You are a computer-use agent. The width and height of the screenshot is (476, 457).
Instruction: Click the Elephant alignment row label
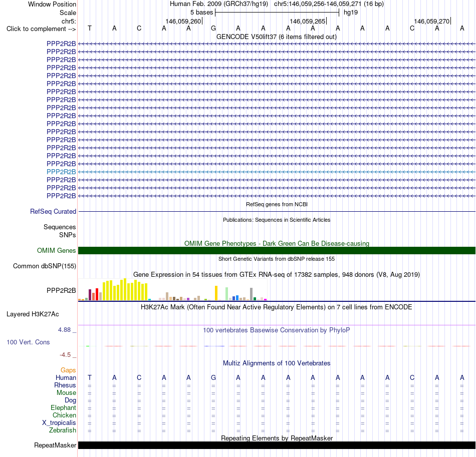click(x=63, y=407)
